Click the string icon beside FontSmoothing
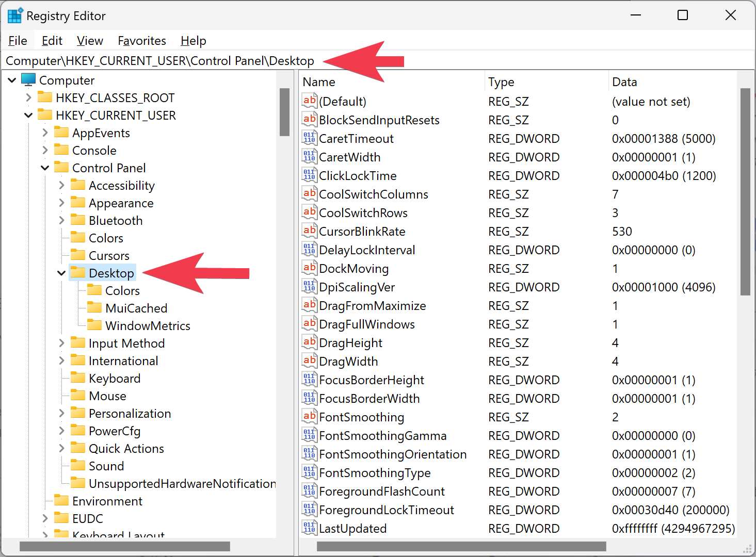This screenshot has width=756, height=557. tap(310, 417)
